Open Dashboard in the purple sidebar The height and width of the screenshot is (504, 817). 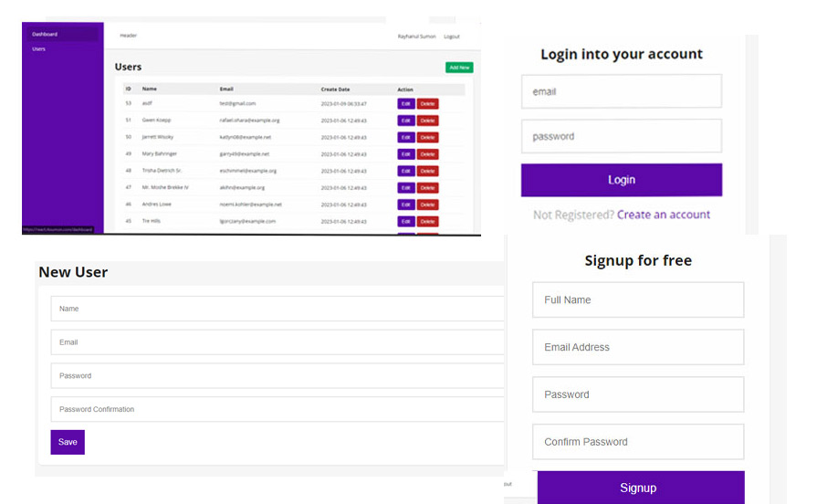point(45,34)
